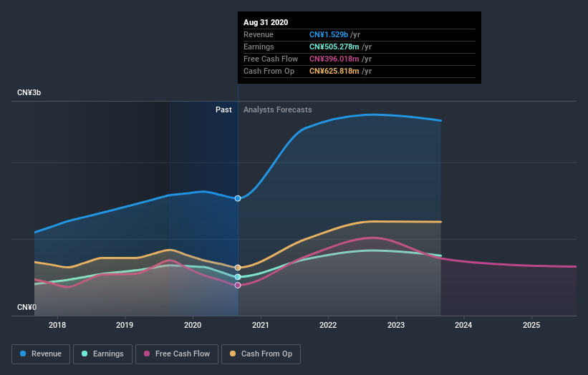Click the 2020 x-axis label
This screenshot has height=375, width=588.
[x=193, y=325]
